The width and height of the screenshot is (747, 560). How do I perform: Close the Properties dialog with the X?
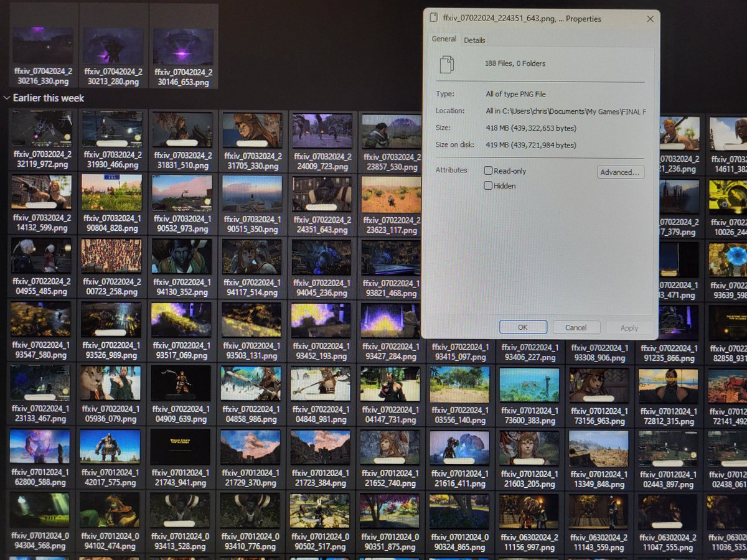click(651, 19)
